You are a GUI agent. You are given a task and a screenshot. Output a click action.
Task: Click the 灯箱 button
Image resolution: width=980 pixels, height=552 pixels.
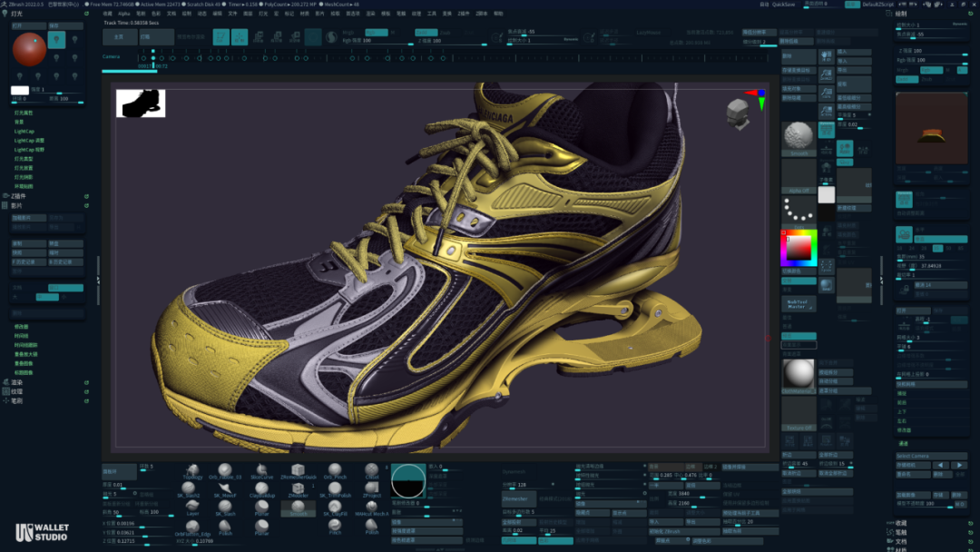[x=156, y=37]
